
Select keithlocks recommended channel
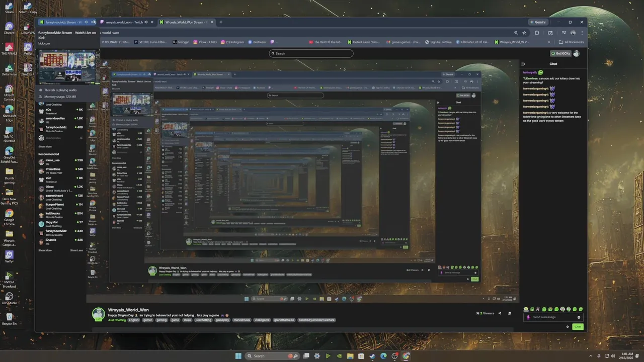tap(61, 214)
